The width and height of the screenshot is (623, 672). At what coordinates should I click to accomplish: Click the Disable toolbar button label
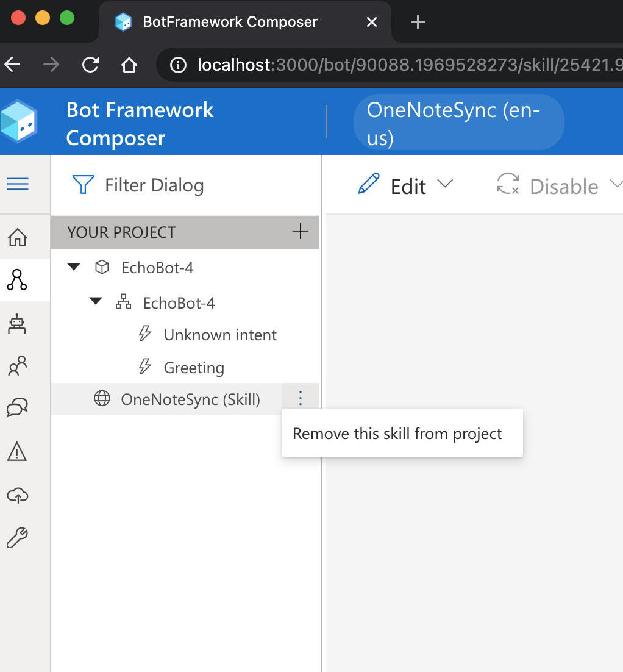pos(564,187)
